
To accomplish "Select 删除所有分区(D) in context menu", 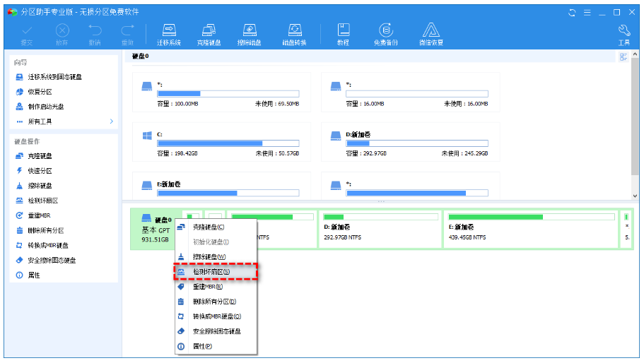I will (x=216, y=302).
